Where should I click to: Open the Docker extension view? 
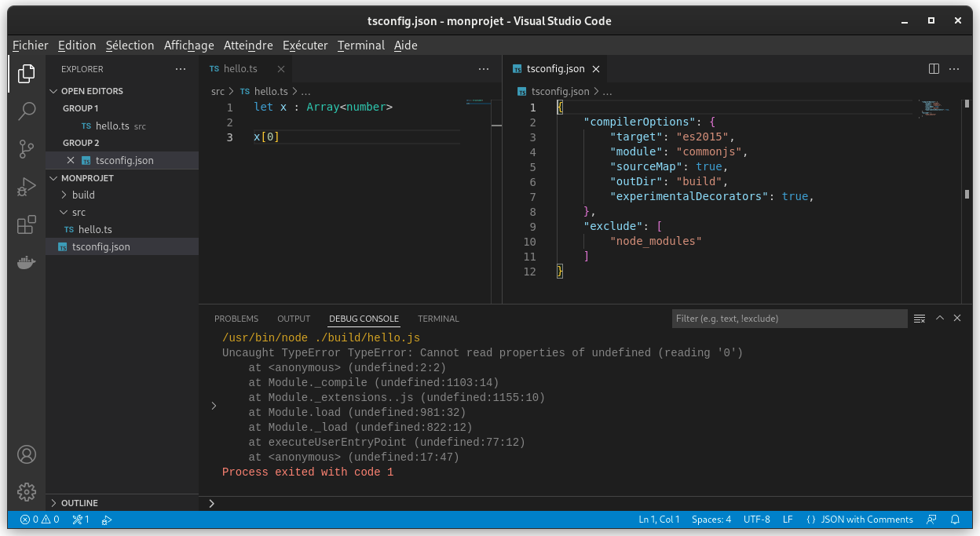coord(27,262)
